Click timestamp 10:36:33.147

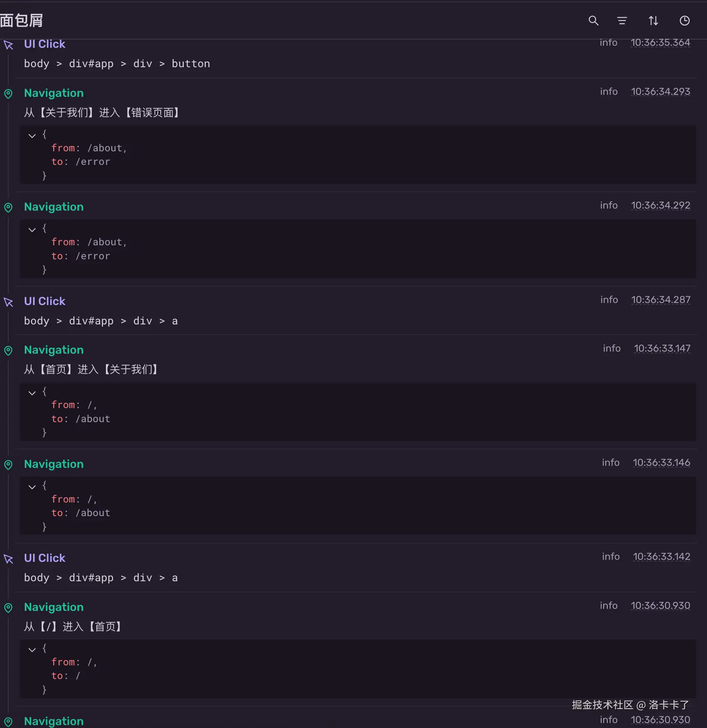[662, 348]
